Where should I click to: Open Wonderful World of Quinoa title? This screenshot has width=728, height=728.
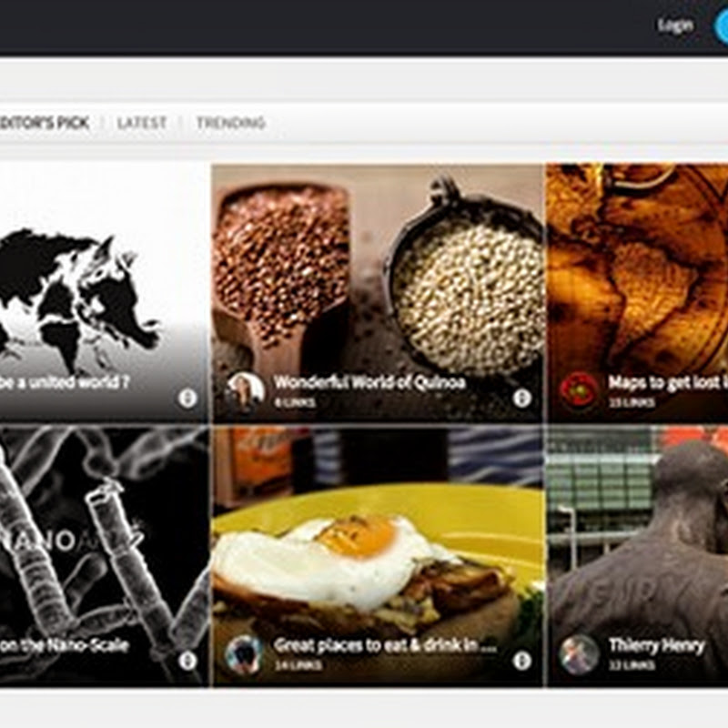click(369, 382)
